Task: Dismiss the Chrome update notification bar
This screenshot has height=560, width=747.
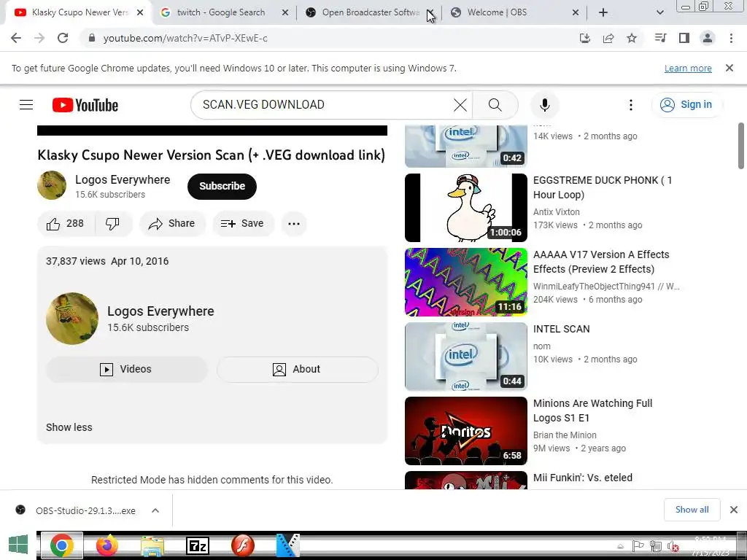Action: [x=729, y=68]
